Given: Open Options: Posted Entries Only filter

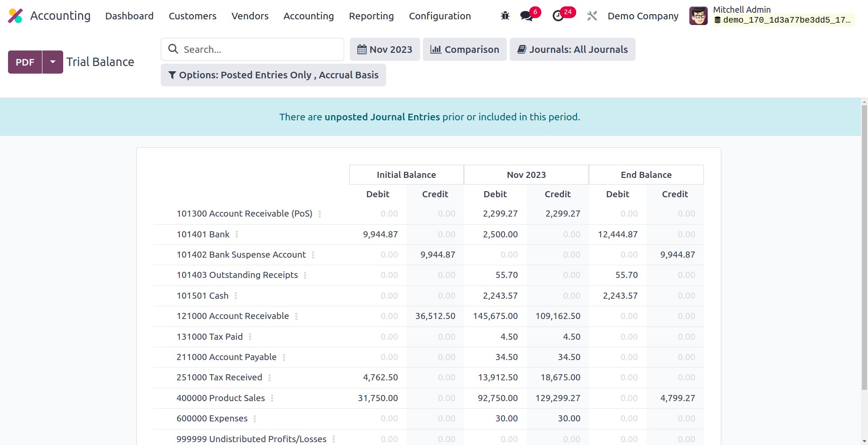Looking at the screenshot, I should pos(273,75).
